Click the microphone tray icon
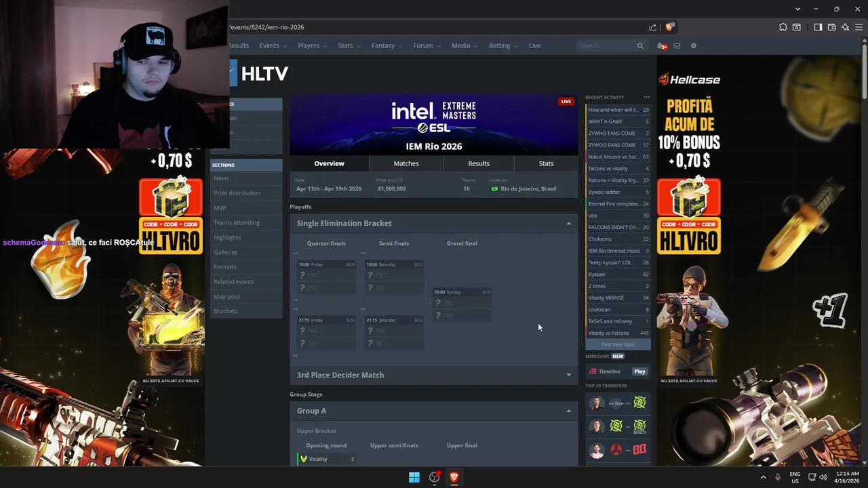This screenshot has width=868, height=488. point(778,477)
